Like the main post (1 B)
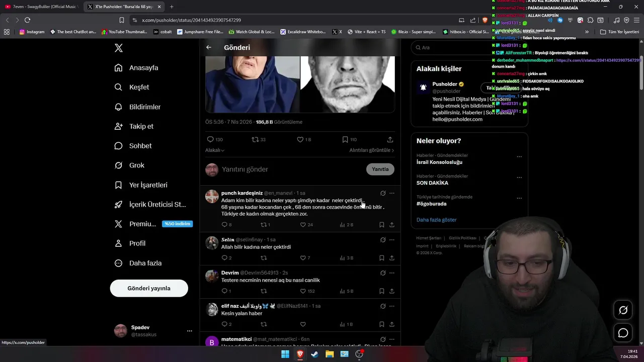 [x=300, y=139]
